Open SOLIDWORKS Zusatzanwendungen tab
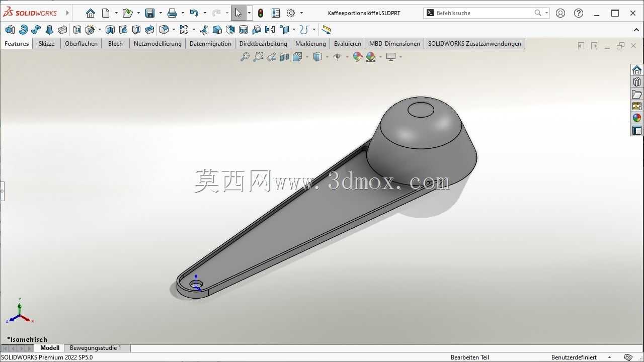Screen dimensions: 644x362 click(x=474, y=44)
